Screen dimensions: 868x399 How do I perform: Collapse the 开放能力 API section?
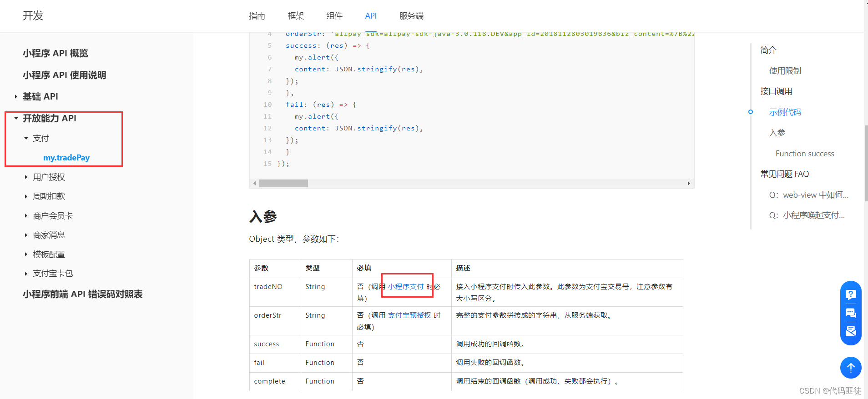(16, 118)
